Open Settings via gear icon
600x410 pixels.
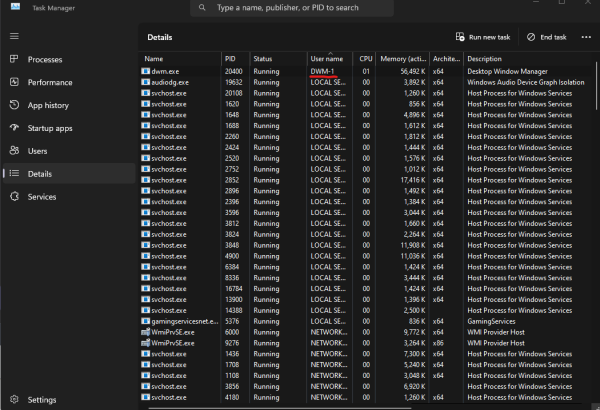14,399
